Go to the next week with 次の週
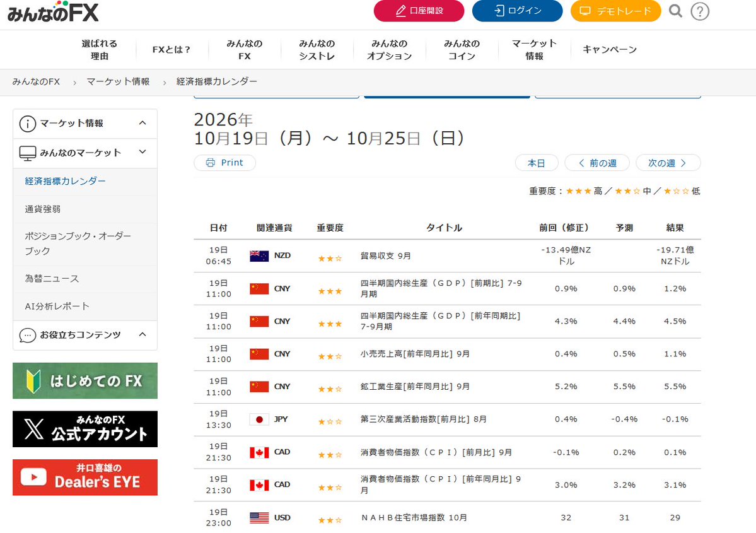 click(x=668, y=163)
